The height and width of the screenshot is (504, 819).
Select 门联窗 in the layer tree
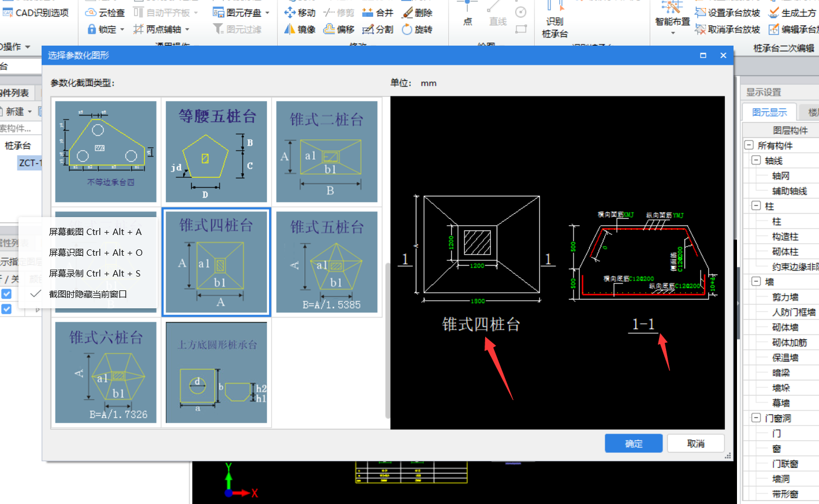coord(785,464)
